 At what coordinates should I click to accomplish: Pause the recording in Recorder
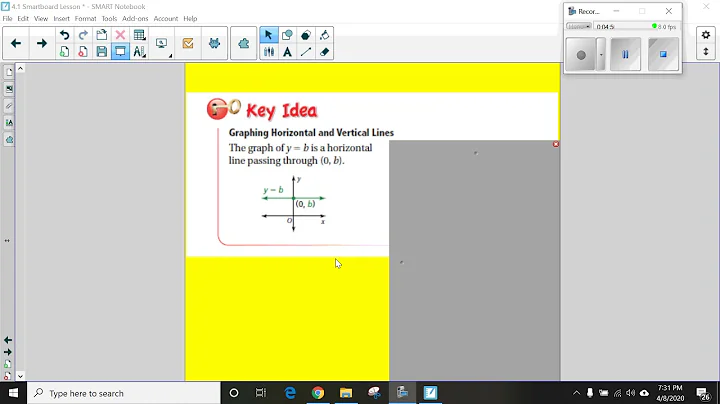[x=625, y=55]
